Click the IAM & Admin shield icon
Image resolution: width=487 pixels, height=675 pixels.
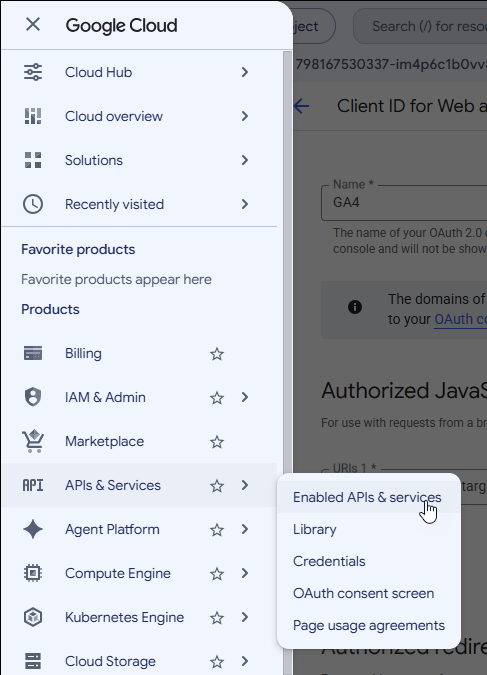(x=33, y=397)
